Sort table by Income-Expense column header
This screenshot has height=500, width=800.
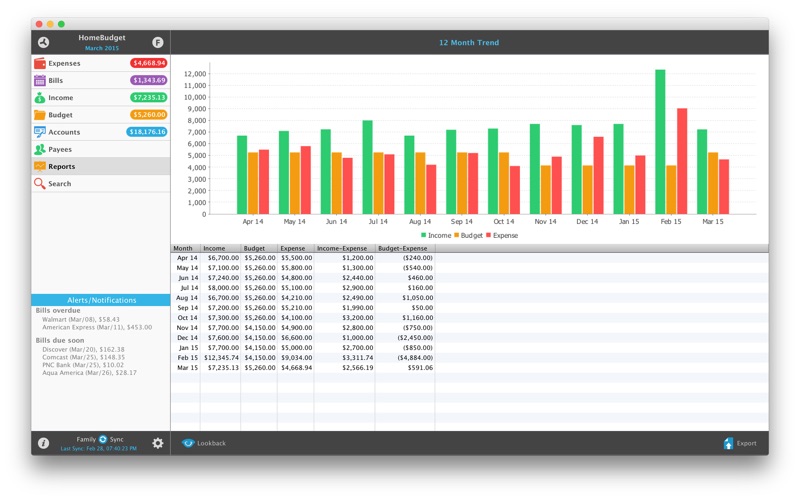coord(344,248)
